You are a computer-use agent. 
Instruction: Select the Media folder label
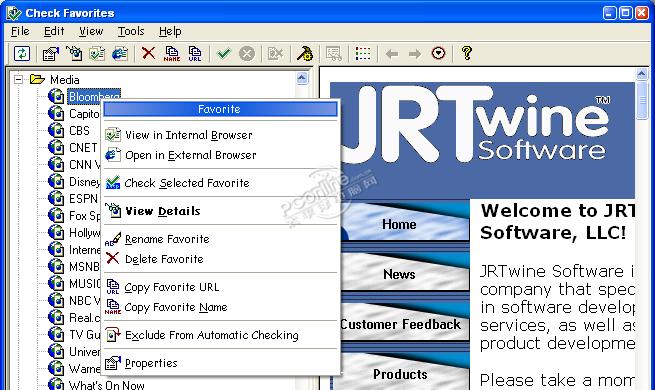click(x=64, y=79)
